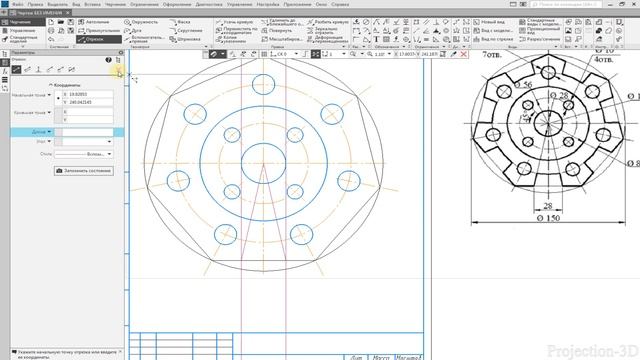The height and width of the screenshot is (360, 640).
Task: Select the Автолиния tool
Action: [x=94, y=22]
